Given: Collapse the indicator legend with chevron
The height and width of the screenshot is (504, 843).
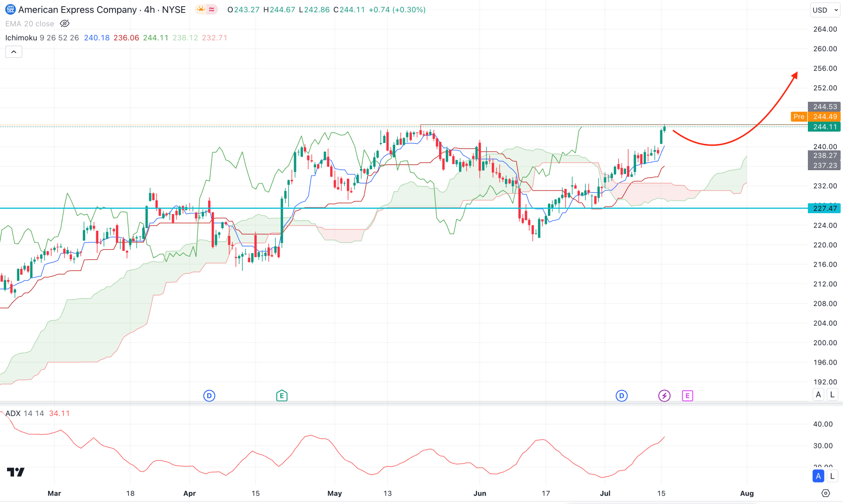Looking at the screenshot, I should point(14,52).
